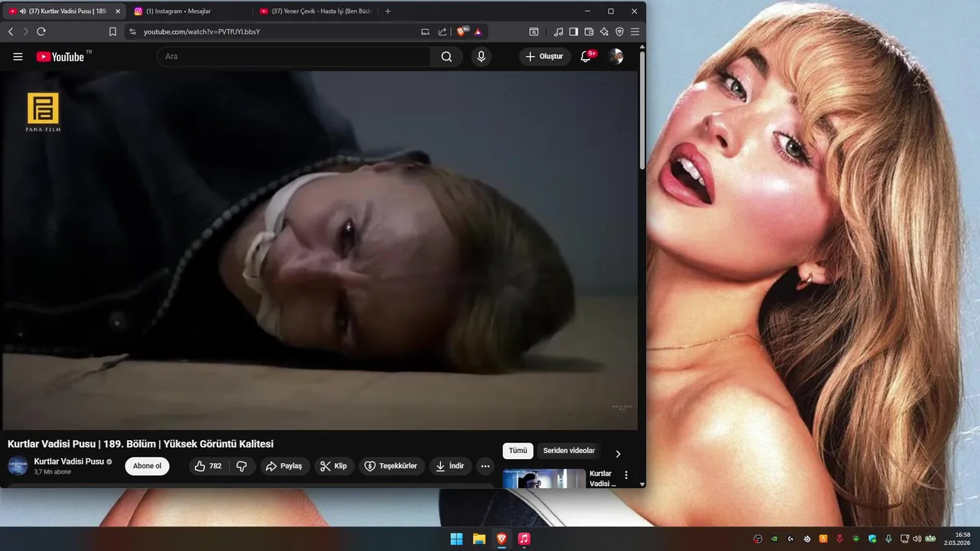Click the Abone ol subscribe button

[147, 466]
